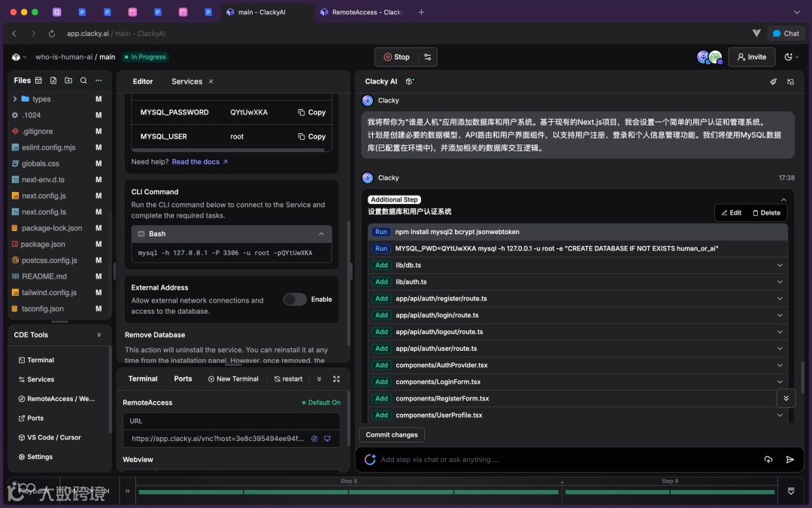Click the new folder icon in Files panel

(68, 81)
